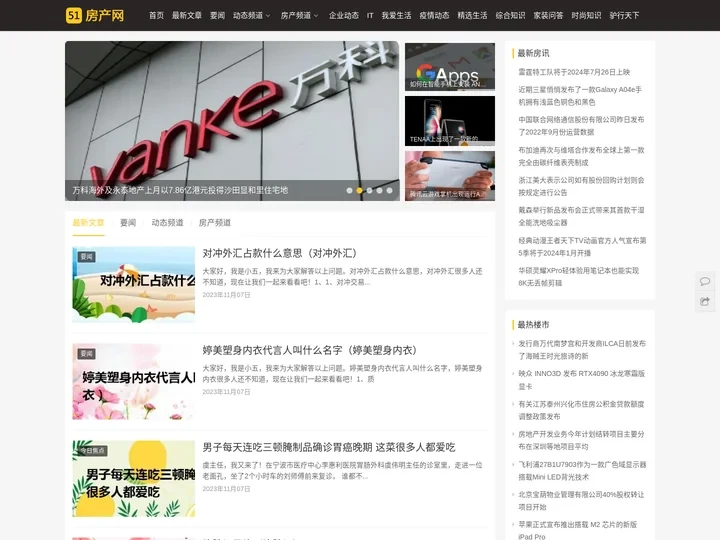
Task: Open the Tencent cloud gaming handheld thumbnail
Action: pos(450,176)
